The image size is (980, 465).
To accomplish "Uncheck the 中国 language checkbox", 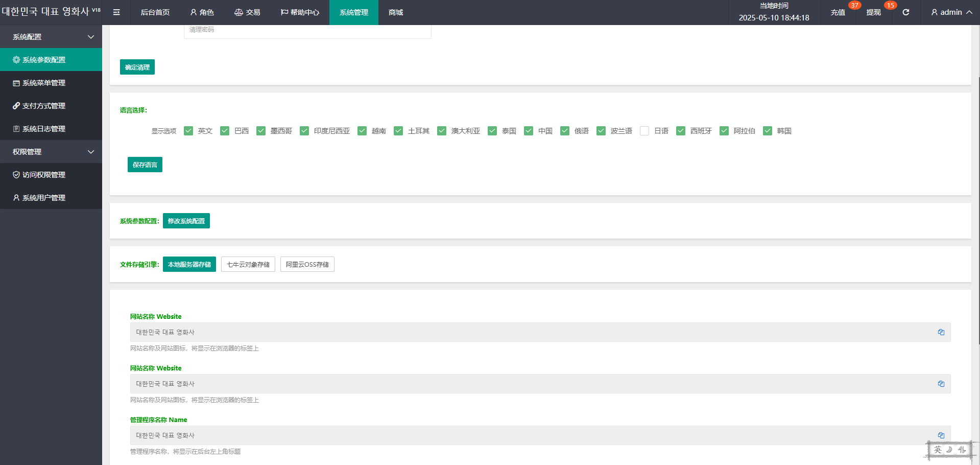I will coord(529,131).
